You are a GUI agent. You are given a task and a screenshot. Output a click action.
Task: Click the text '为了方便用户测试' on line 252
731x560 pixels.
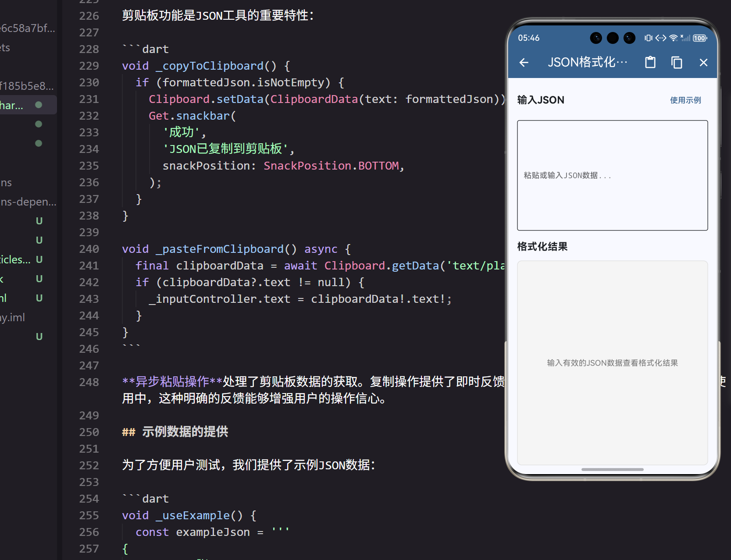click(171, 465)
